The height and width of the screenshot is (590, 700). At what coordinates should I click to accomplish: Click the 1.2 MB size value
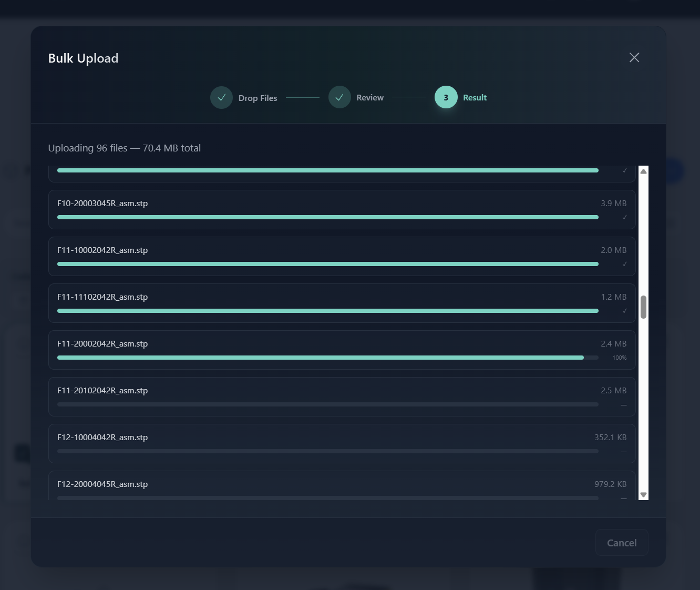pyautogui.click(x=614, y=297)
